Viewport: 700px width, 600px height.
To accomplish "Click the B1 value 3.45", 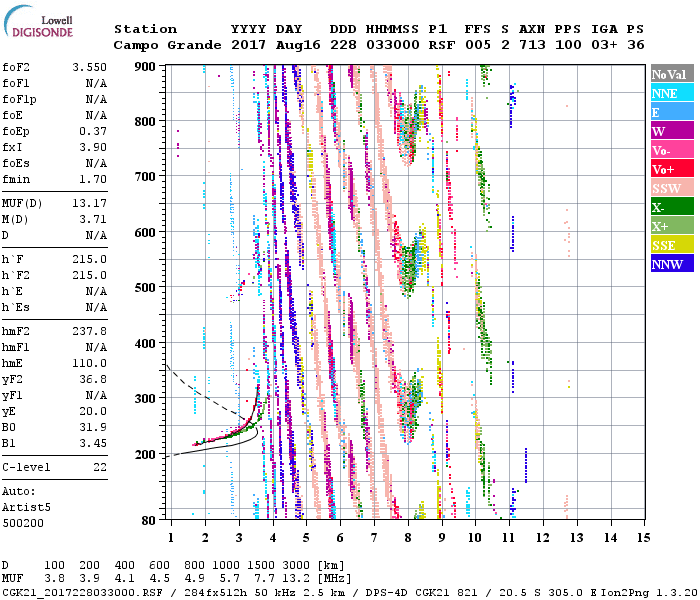I will click(93, 443).
